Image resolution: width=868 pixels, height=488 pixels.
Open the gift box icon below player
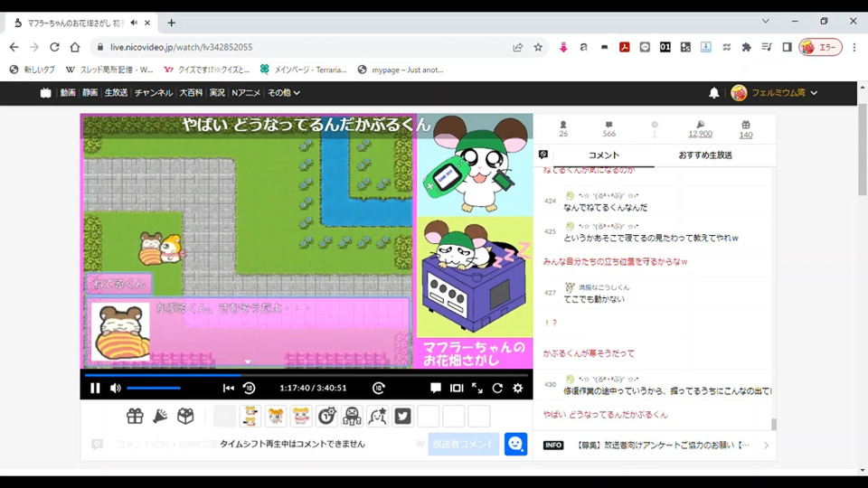pyautogui.click(x=135, y=416)
